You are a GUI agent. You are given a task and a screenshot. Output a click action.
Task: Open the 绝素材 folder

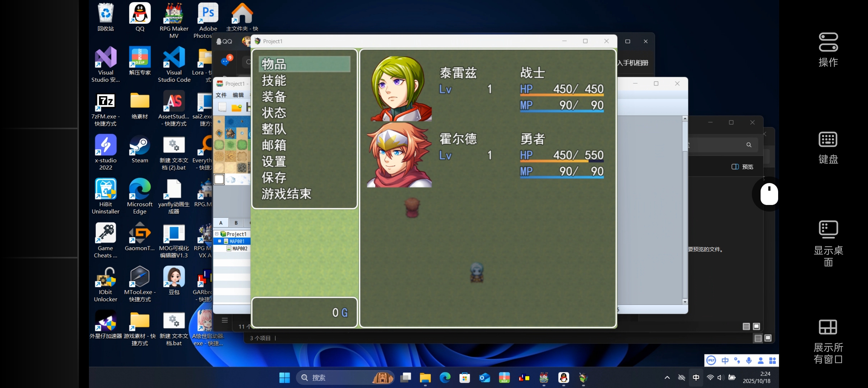pyautogui.click(x=140, y=105)
